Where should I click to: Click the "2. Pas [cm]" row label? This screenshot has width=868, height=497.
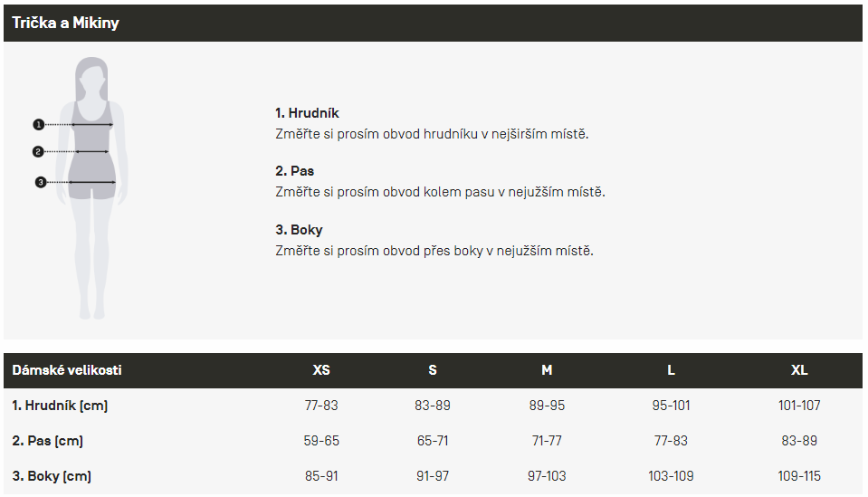47,441
